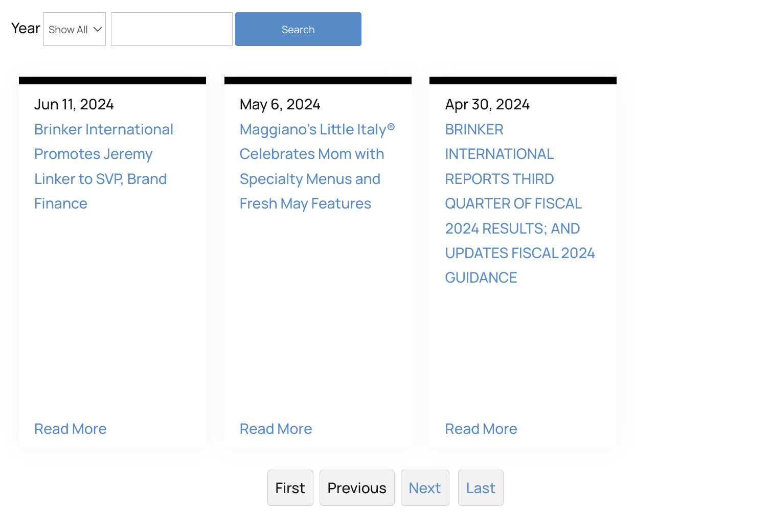
Task: Go to the Next results page
Action: (x=425, y=488)
